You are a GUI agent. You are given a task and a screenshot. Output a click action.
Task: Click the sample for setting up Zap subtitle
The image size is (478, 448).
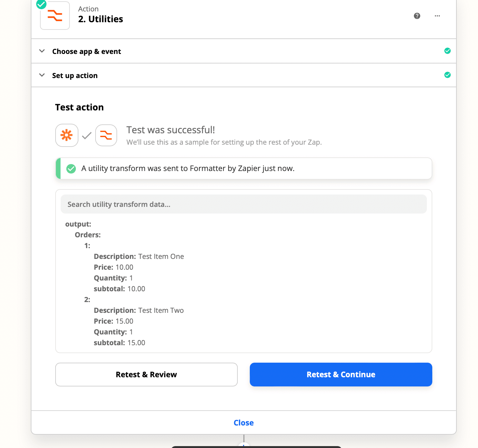tap(224, 142)
